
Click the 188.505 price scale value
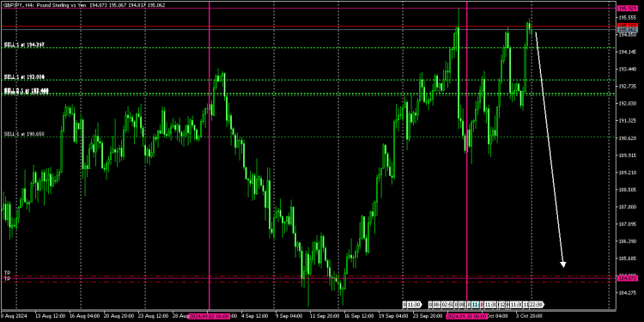pos(627,190)
